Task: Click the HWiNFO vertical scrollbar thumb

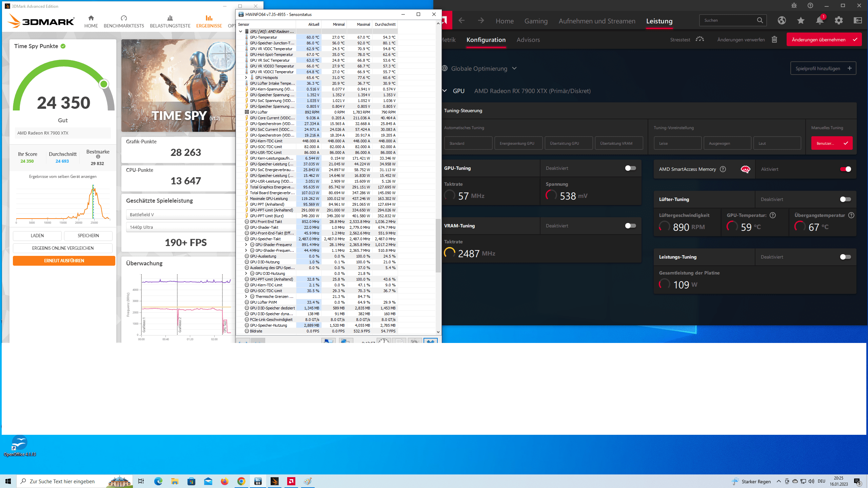Action: pyautogui.click(x=438, y=245)
